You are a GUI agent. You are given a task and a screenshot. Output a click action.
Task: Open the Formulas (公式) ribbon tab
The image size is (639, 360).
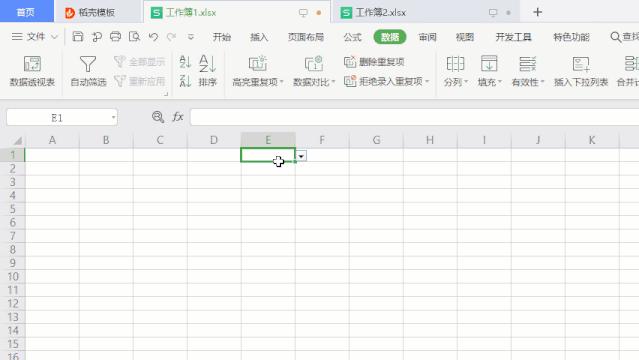(352, 37)
